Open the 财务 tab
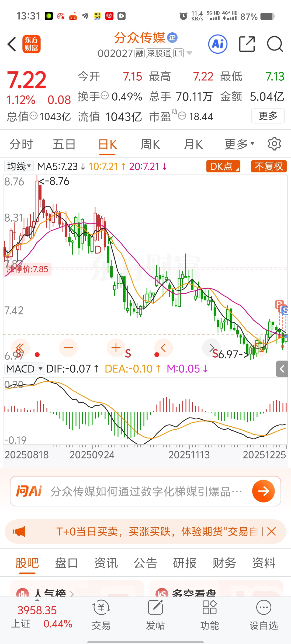This screenshot has width=291, height=644. tap(224, 563)
